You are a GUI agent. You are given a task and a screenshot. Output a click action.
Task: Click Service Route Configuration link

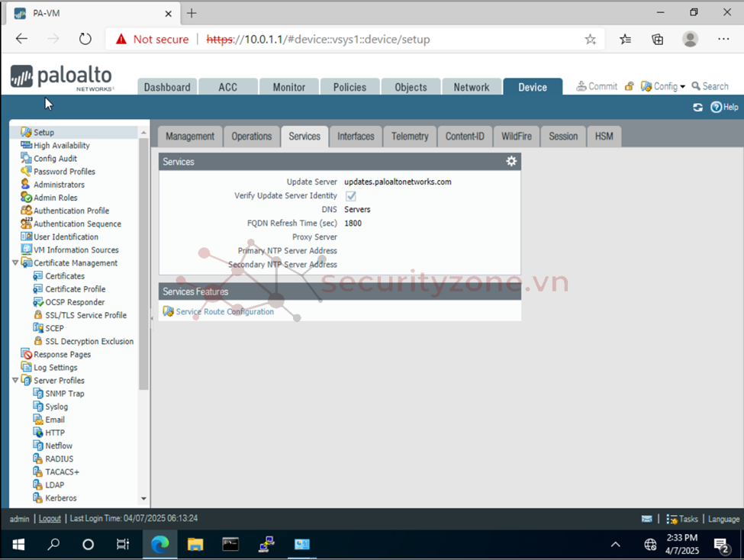click(x=225, y=311)
